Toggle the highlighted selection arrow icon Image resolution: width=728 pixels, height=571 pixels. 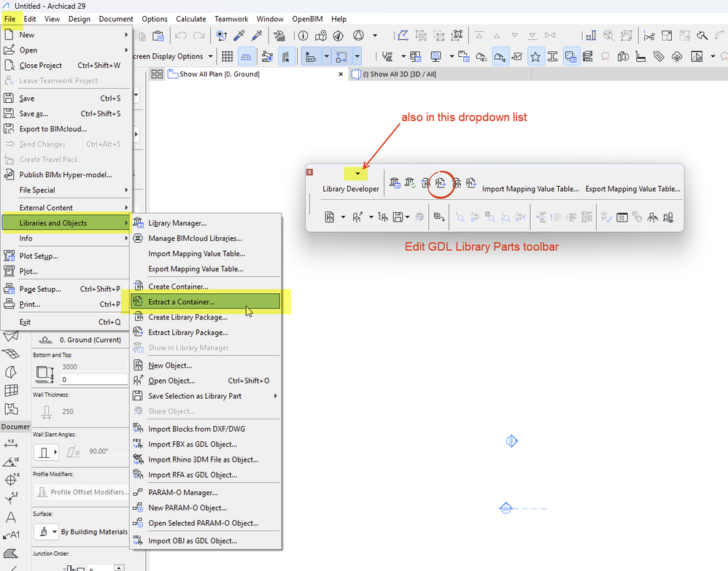pyautogui.click(x=286, y=57)
